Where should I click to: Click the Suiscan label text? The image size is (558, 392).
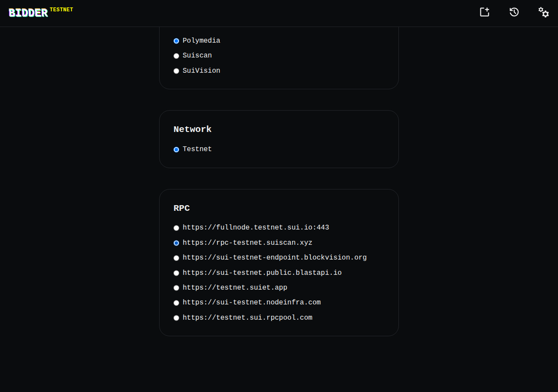(197, 55)
